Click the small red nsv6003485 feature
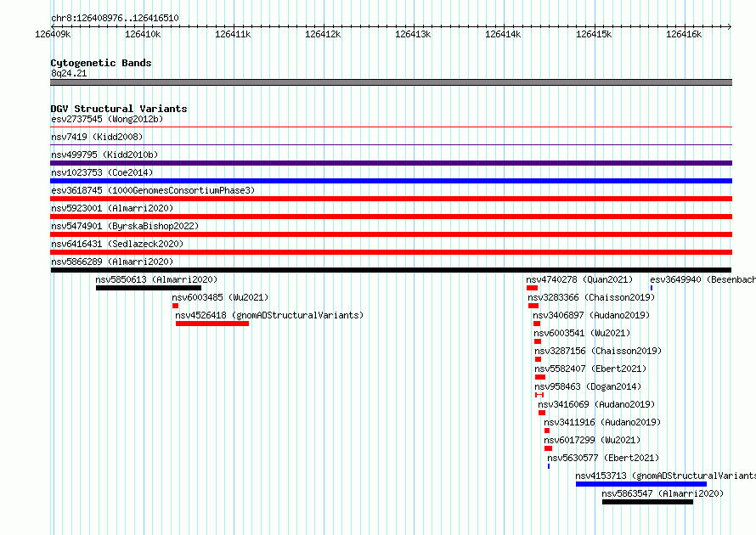The height and width of the screenshot is (535, 756). pyautogui.click(x=176, y=306)
